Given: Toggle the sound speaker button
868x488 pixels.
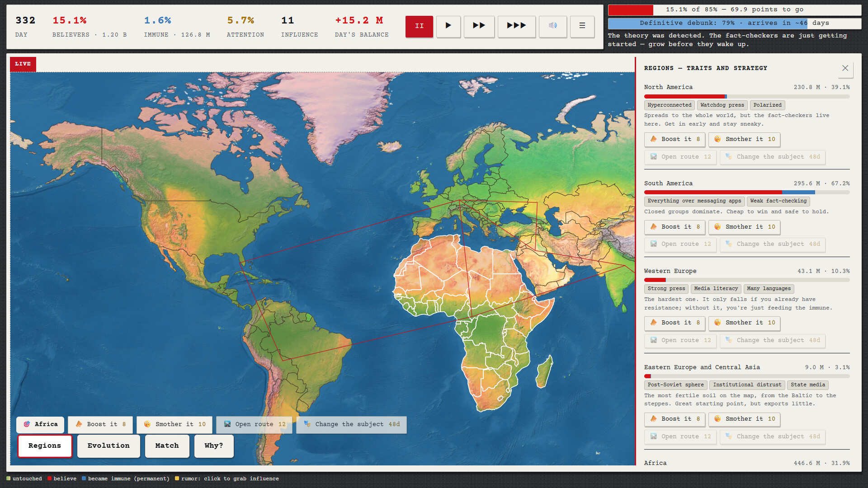Looking at the screenshot, I should pyautogui.click(x=552, y=26).
